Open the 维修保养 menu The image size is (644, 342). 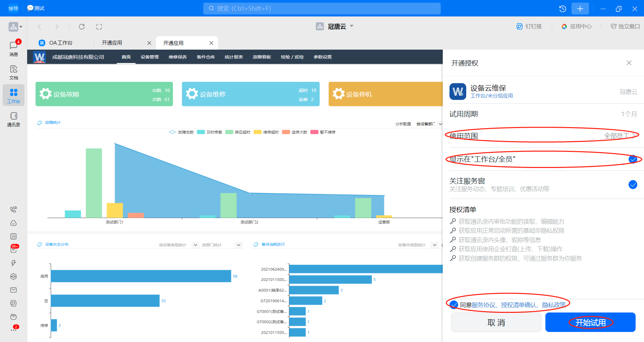[x=178, y=57]
